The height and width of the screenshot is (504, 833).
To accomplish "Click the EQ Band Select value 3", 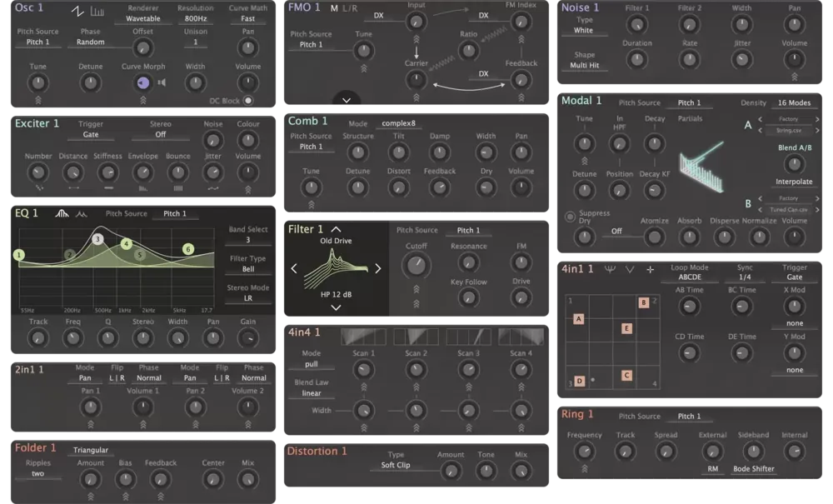I will [248, 240].
